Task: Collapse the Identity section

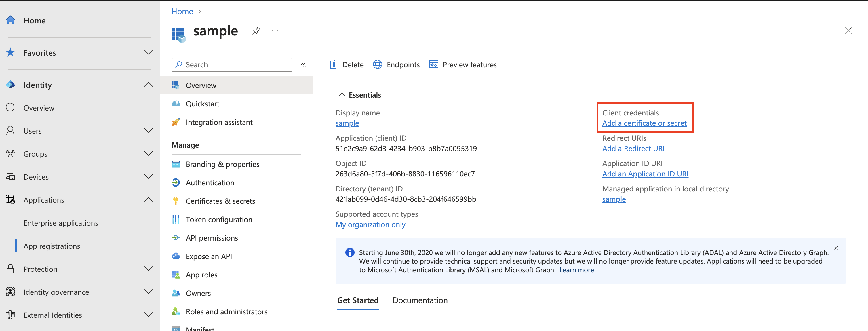Action: (148, 85)
